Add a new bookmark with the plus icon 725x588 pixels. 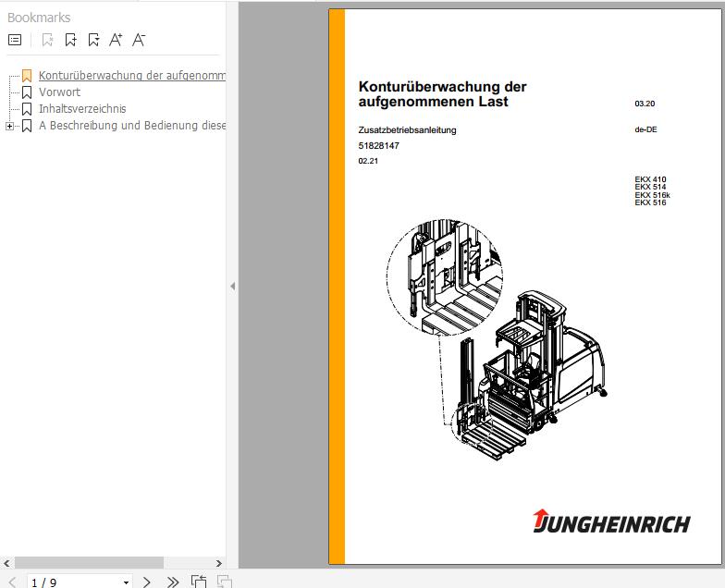click(70, 41)
